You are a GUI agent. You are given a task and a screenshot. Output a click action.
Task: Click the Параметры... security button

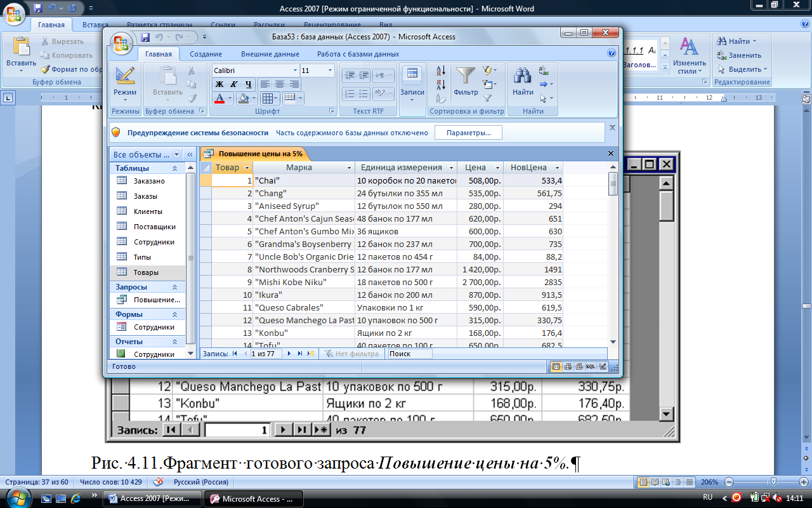pos(469,133)
